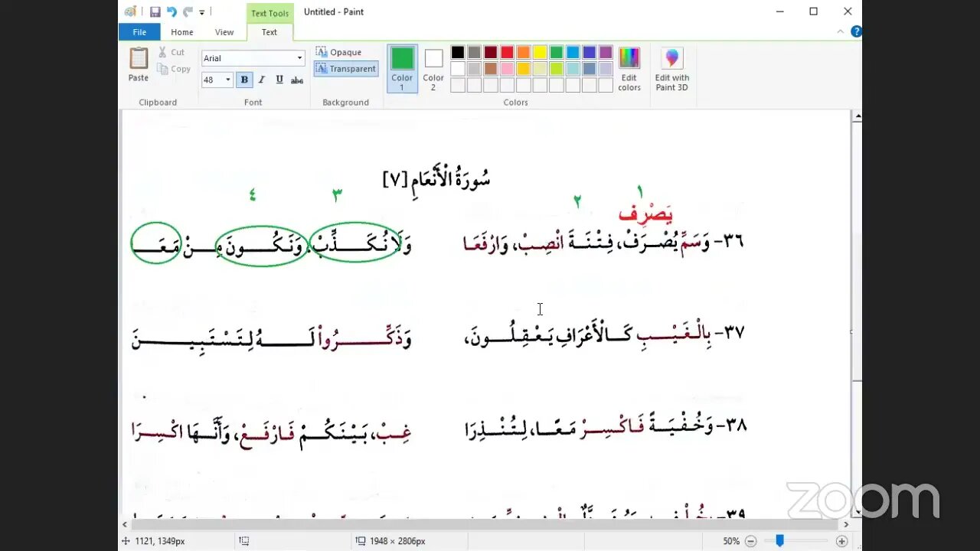Zoom out with the minus button

(x=751, y=541)
